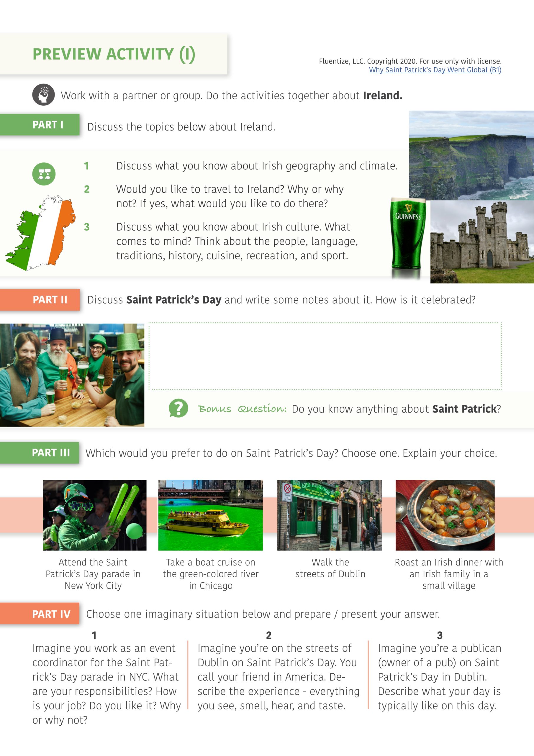The image size is (534, 756).
Task: Click inside the dotted notes box
Action: [325, 356]
